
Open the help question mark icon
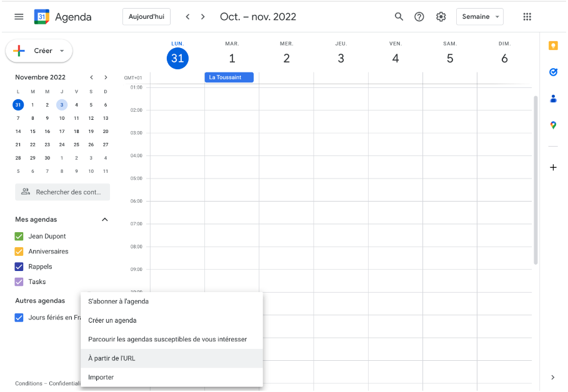tap(419, 17)
